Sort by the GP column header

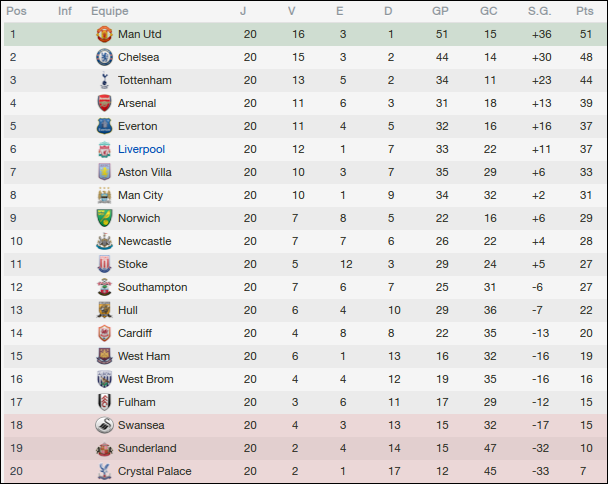pos(440,11)
